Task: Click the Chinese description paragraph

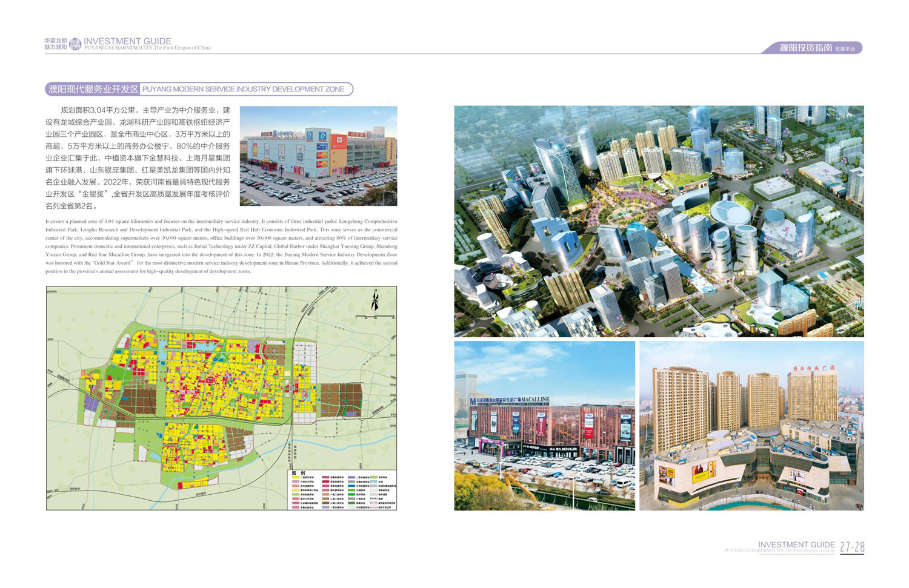Action: pyautogui.click(x=138, y=157)
